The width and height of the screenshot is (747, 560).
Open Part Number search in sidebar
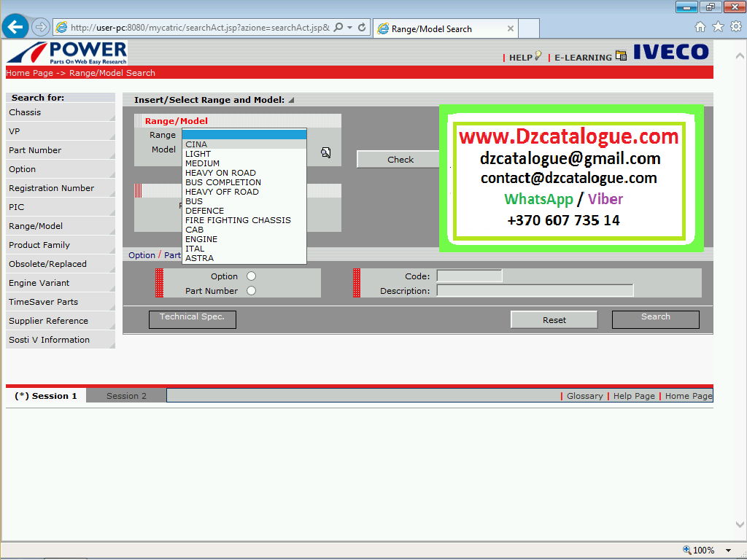(x=61, y=150)
